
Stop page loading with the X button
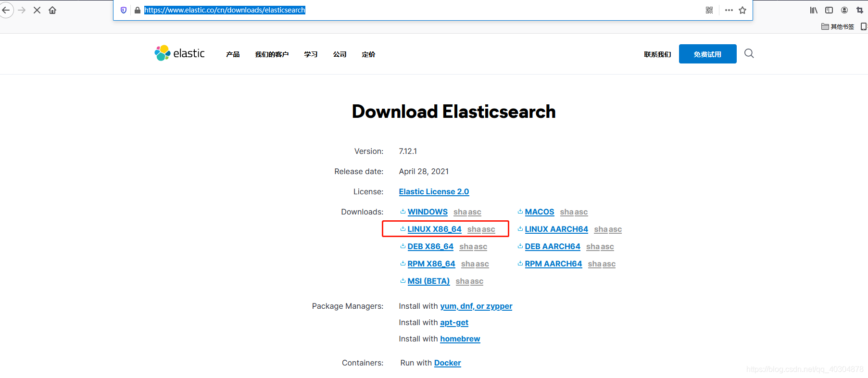click(37, 10)
